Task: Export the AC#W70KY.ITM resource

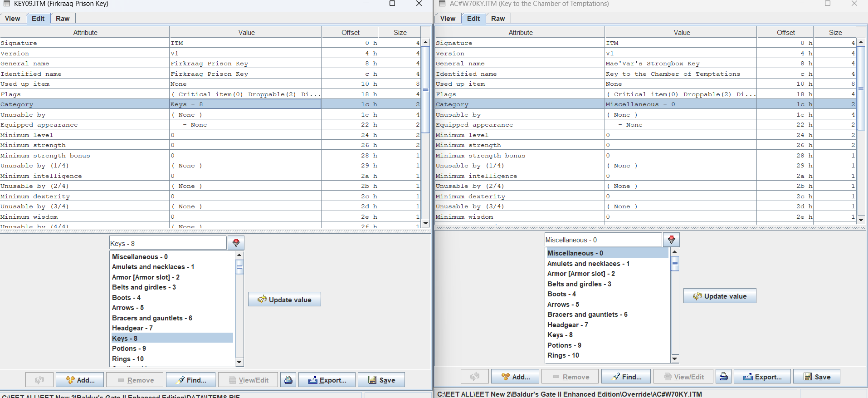Action: click(762, 377)
